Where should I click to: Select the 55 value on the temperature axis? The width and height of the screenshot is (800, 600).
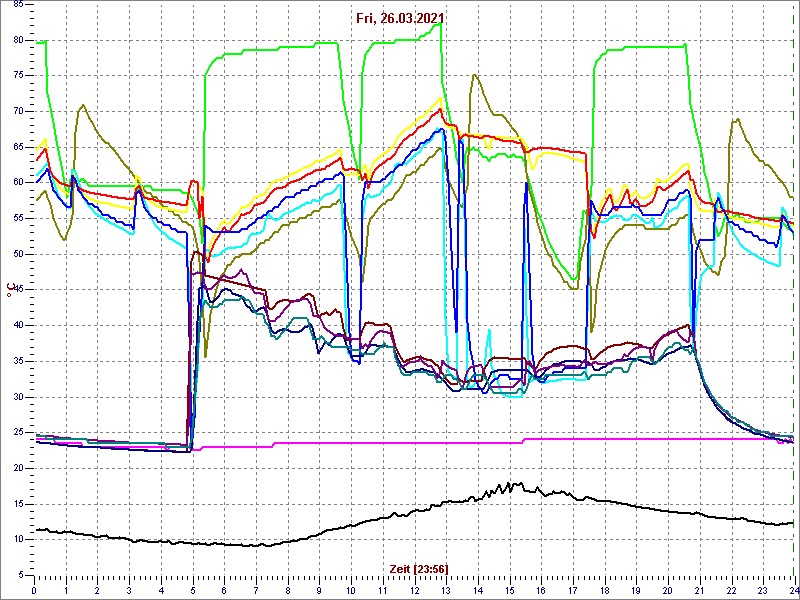(x=17, y=219)
